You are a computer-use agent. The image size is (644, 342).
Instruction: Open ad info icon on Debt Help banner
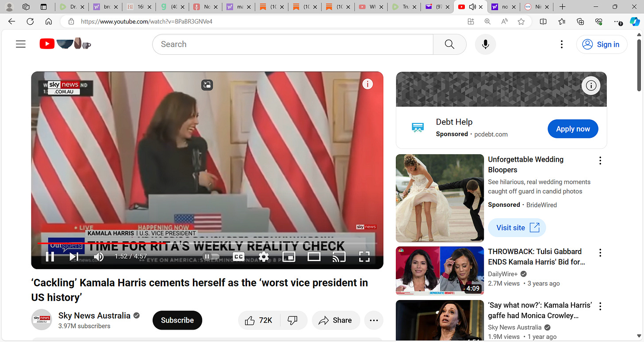pyautogui.click(x=591, y=85)
